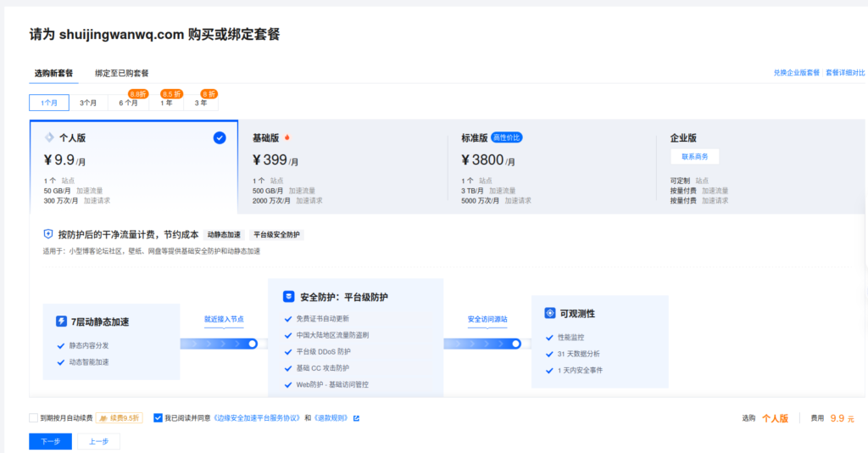
Task: Choose the 个人版 ¥9.9 plan card
Action: click(x=134, y=167)
